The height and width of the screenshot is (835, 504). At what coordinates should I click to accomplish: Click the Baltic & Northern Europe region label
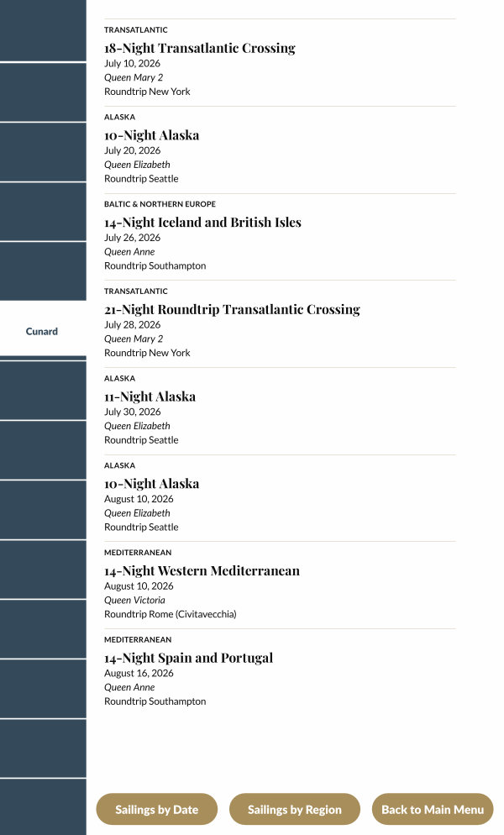click(x=160, y=204)
